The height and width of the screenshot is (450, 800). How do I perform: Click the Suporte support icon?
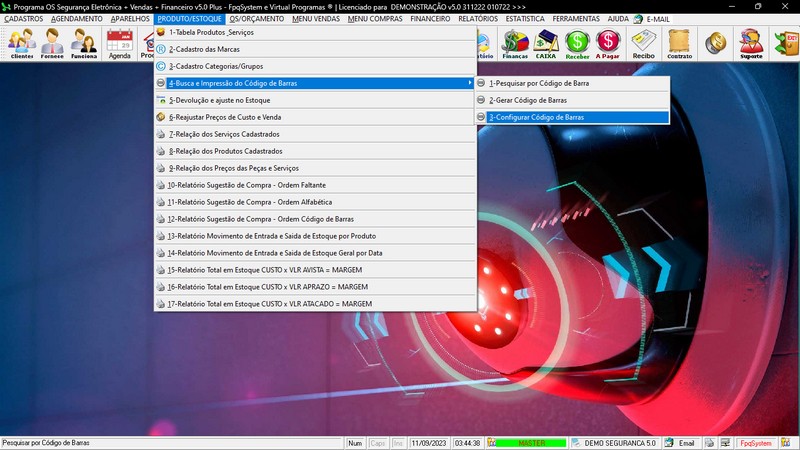coord(751,43)
